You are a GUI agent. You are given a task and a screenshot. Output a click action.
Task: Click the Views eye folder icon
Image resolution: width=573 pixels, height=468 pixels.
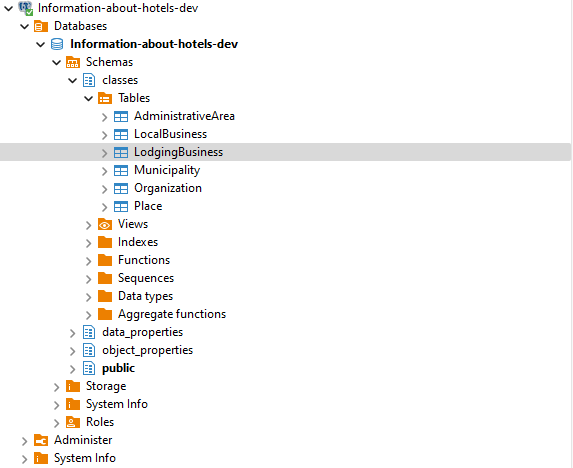coord(105,224)
